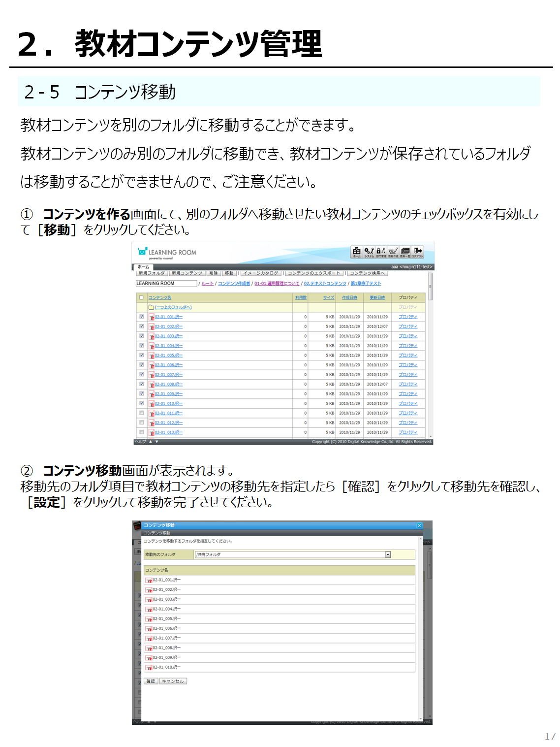This screenshot has height=747, width=560.
Task: Click the 教科一覧 list icon
Action: click(x=405, y=252)
